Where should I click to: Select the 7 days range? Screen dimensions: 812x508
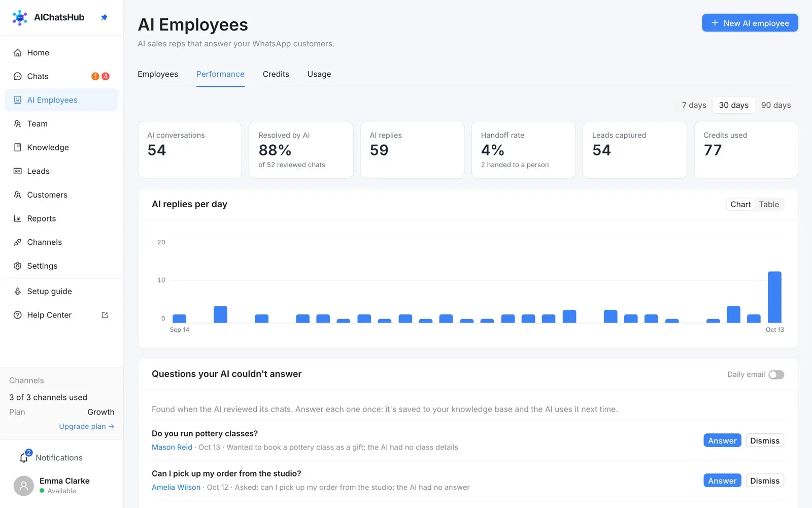click(x=694, y=105)
